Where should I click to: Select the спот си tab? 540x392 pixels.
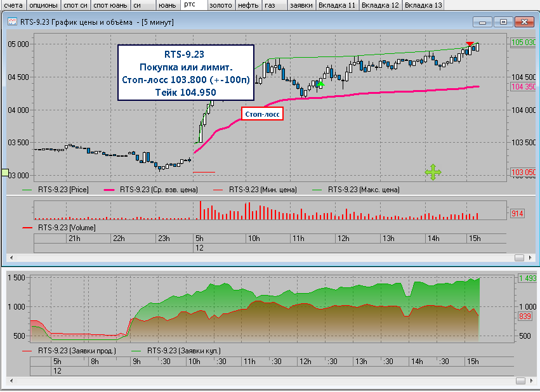76,5
